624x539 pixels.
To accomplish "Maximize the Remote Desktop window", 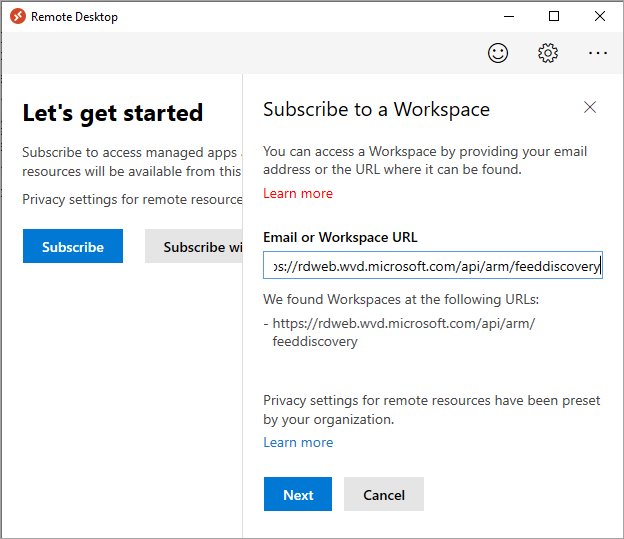I will point(554,16).
